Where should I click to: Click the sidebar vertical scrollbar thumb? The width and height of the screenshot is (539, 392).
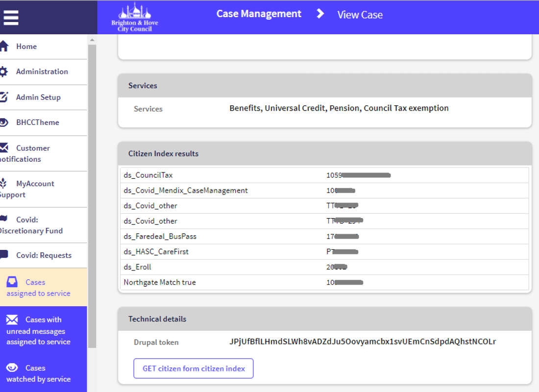[x=92, y=196]
